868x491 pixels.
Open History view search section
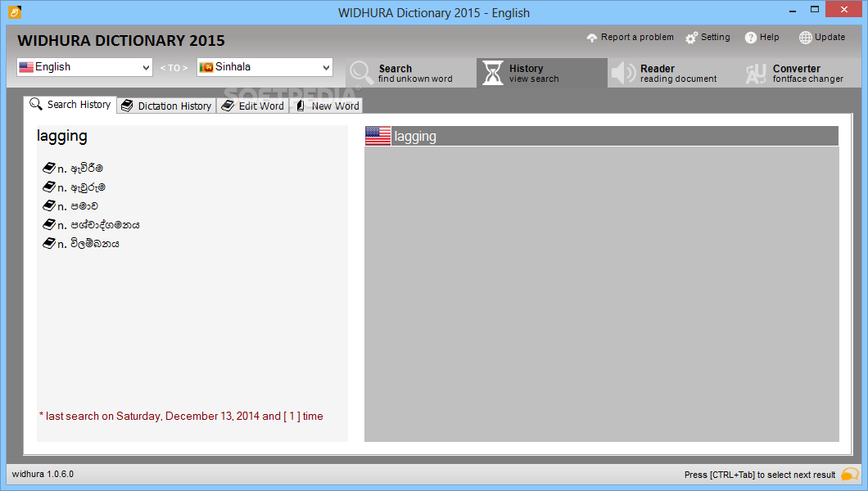pyautogui.click(x=542, y=73)
